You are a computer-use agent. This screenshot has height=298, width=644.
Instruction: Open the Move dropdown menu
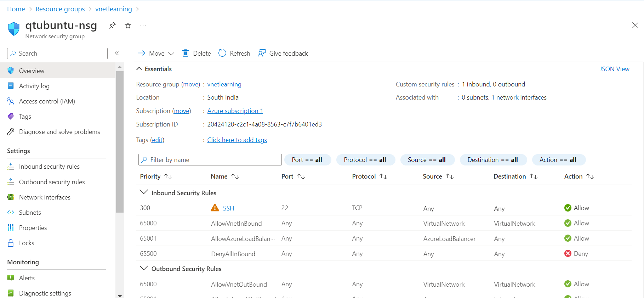(x=156, y=53)
